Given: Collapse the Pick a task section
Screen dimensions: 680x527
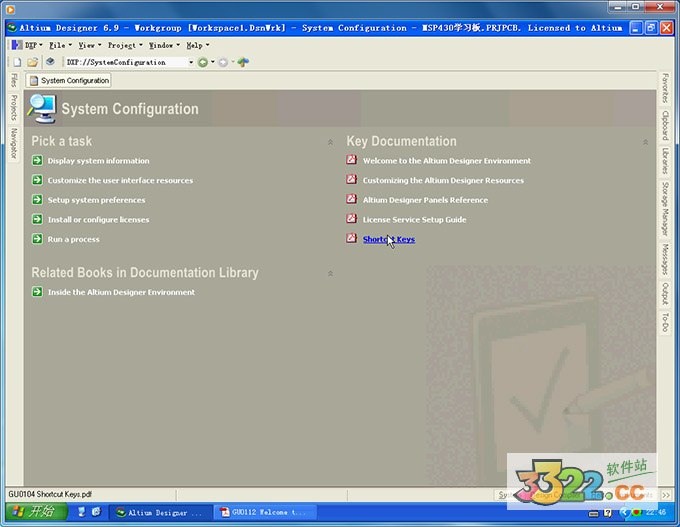Looking at the screenshot, I should (x=330, y=142).
